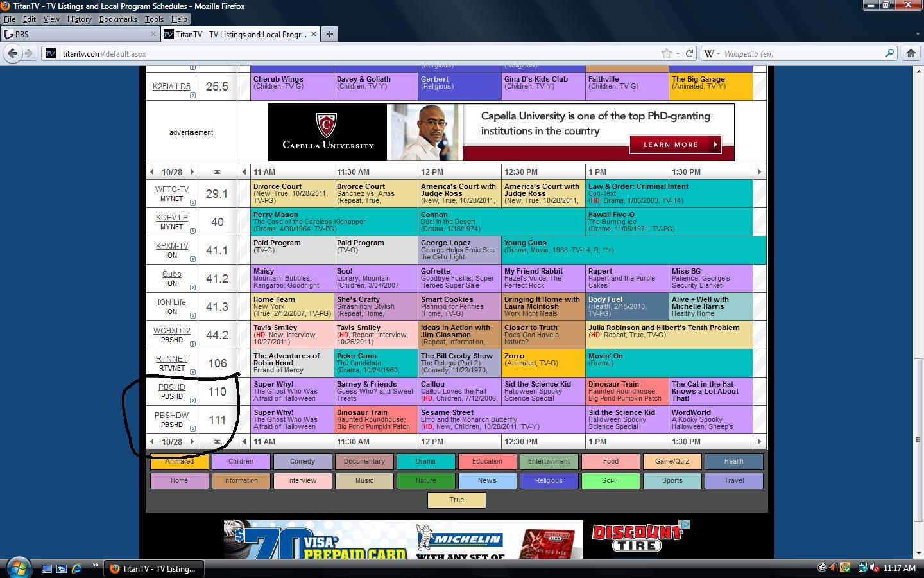Click the Firefox forward navigation arrow
This screenshot has width=924, height=578.
coord(28,53)
